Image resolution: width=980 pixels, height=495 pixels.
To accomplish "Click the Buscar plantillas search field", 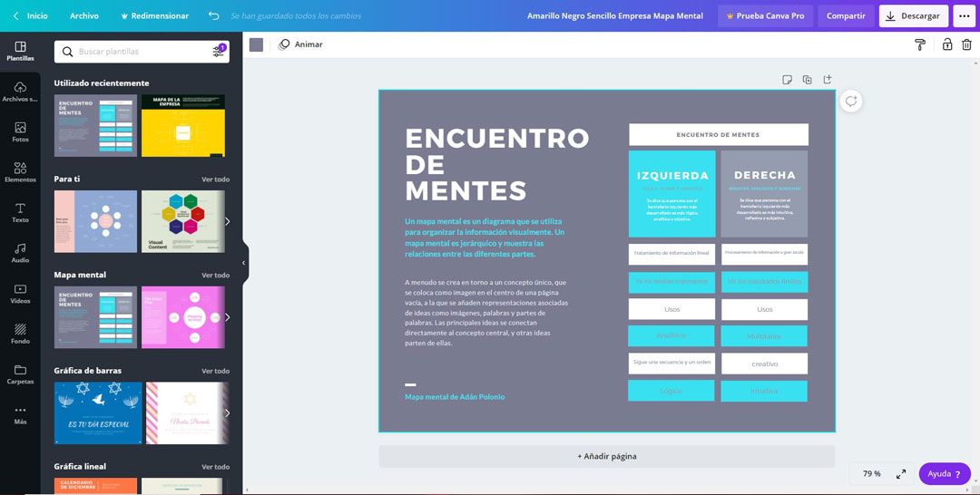I will point(142,52).
